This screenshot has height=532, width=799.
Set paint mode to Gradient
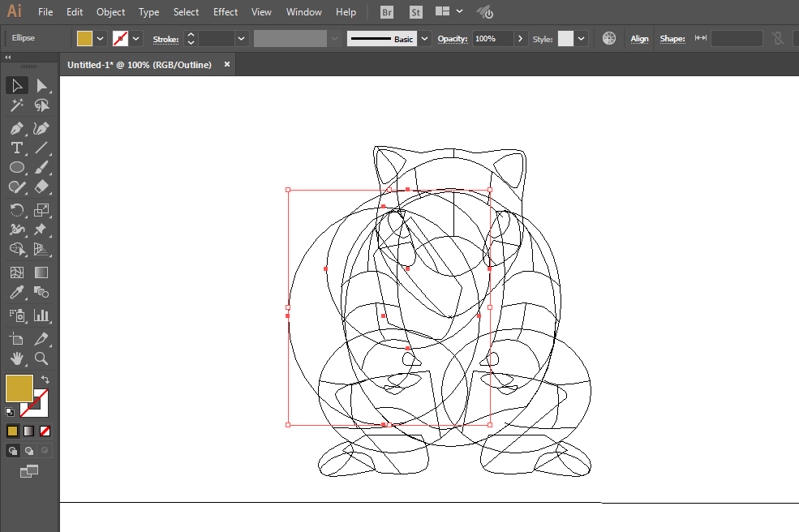point(29,431)
